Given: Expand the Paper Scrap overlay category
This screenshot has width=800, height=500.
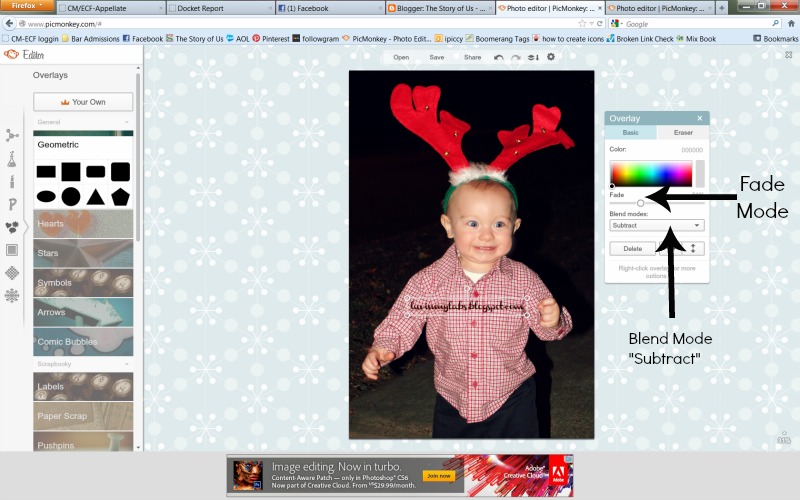Looking at the screenshot, I should point(83,416).
